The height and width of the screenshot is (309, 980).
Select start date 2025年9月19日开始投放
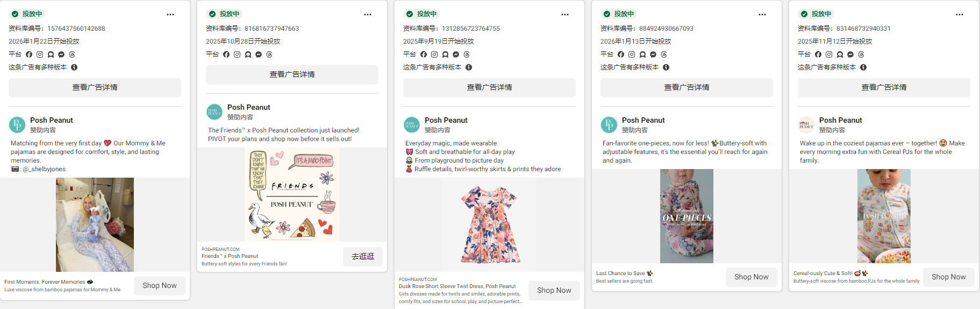[x=439, y=41]
